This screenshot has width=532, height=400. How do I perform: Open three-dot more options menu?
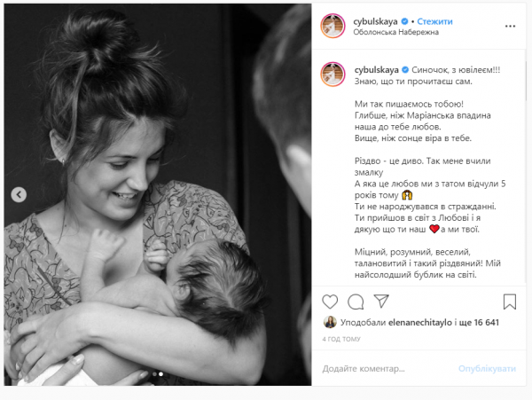(x=510, y=26)
